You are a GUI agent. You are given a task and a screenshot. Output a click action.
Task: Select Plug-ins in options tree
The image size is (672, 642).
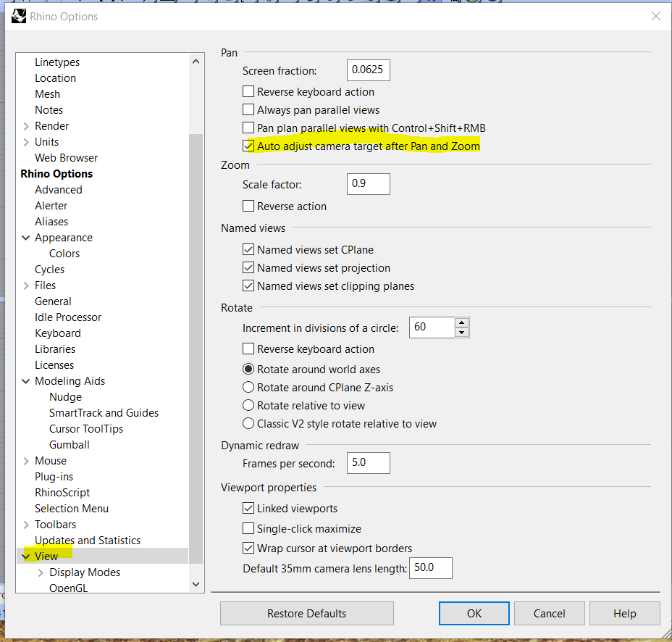[x=54, y=477]
